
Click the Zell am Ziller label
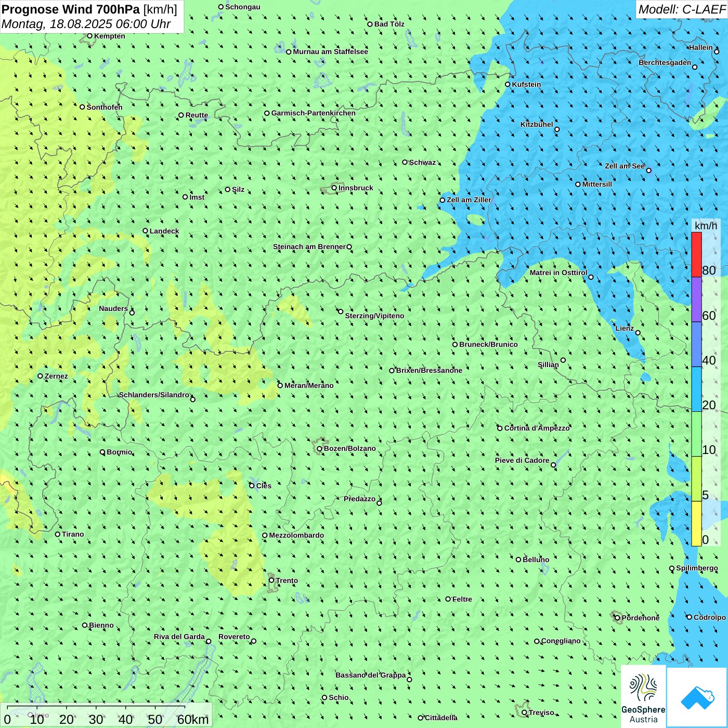click(469, 200)
